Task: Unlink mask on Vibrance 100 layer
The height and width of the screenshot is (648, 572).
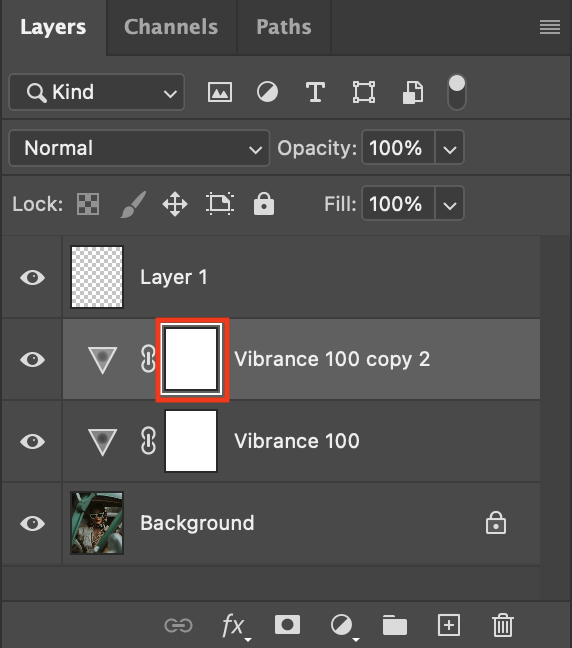Action: 148,441
